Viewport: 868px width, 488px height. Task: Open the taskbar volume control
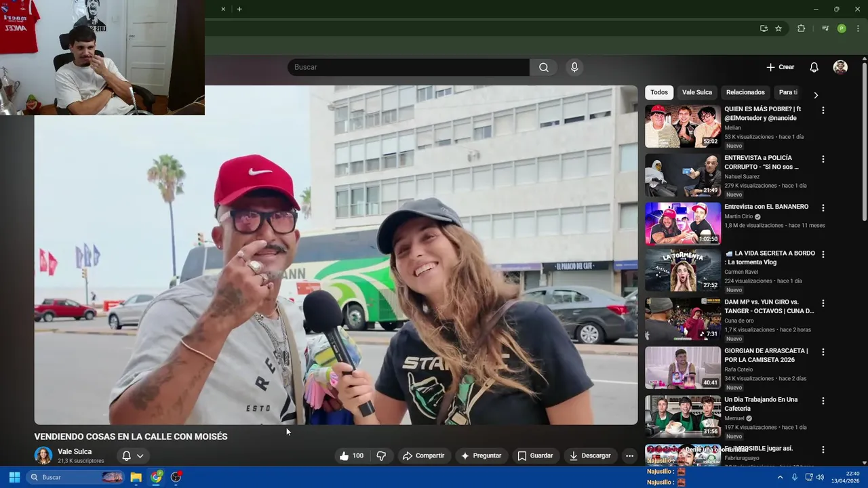(x=820, y=477)
